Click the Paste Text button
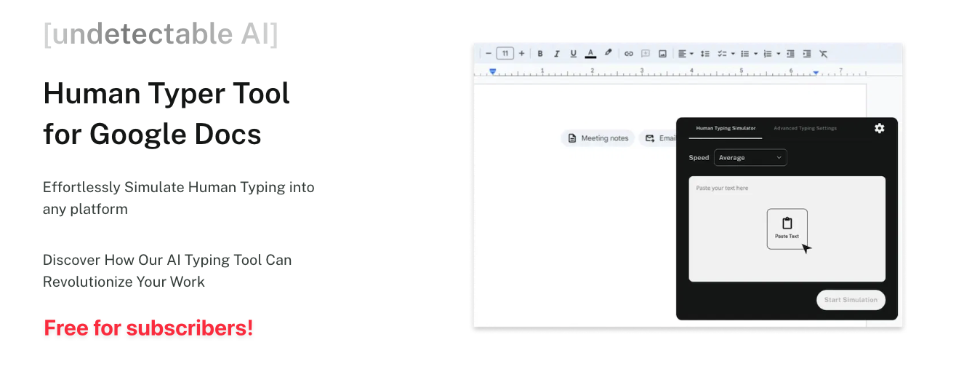Screen dimensions: 980x377 click(787, 229)
